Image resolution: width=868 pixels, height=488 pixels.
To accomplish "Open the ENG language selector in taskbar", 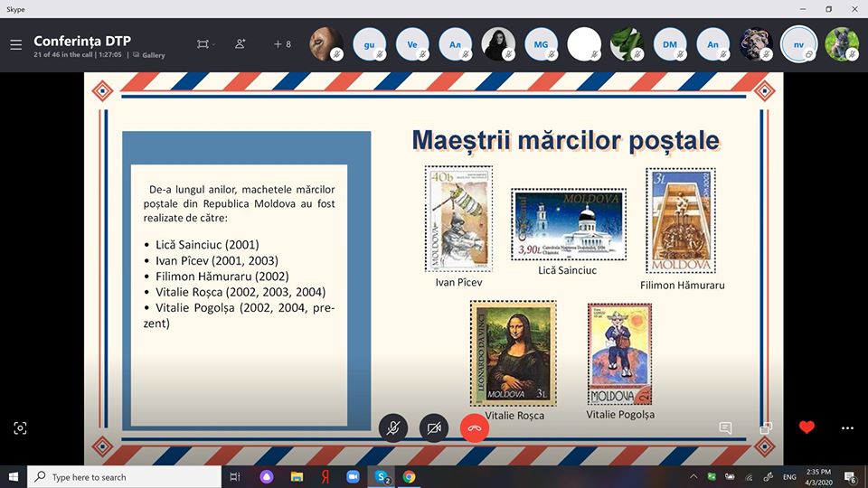I will [x=789, y=476].
